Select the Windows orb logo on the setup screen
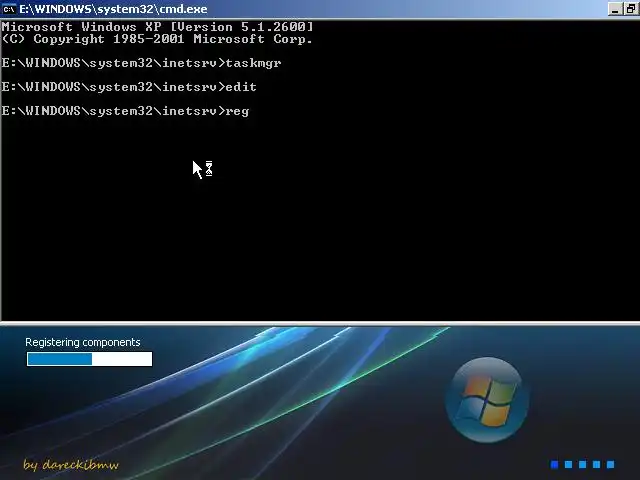640x480 pixels. pyautogui.click(x=487, y=400)
